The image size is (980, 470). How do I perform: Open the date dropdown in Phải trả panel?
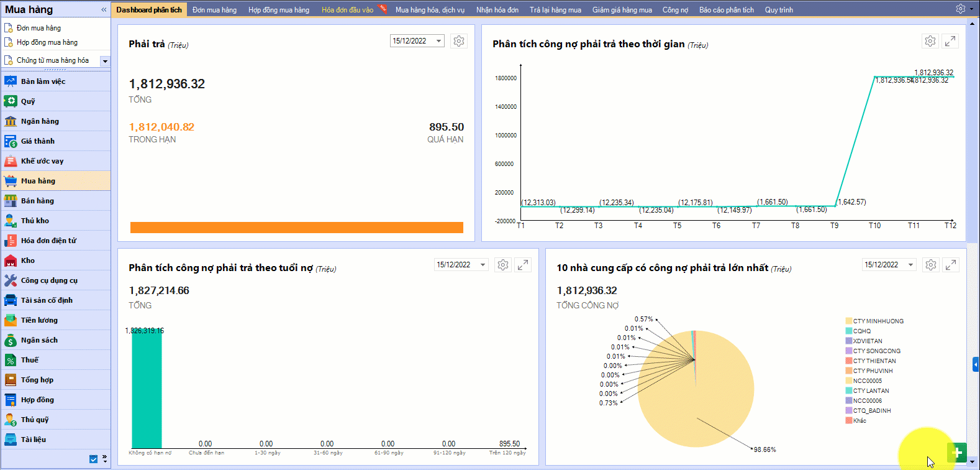438,41
